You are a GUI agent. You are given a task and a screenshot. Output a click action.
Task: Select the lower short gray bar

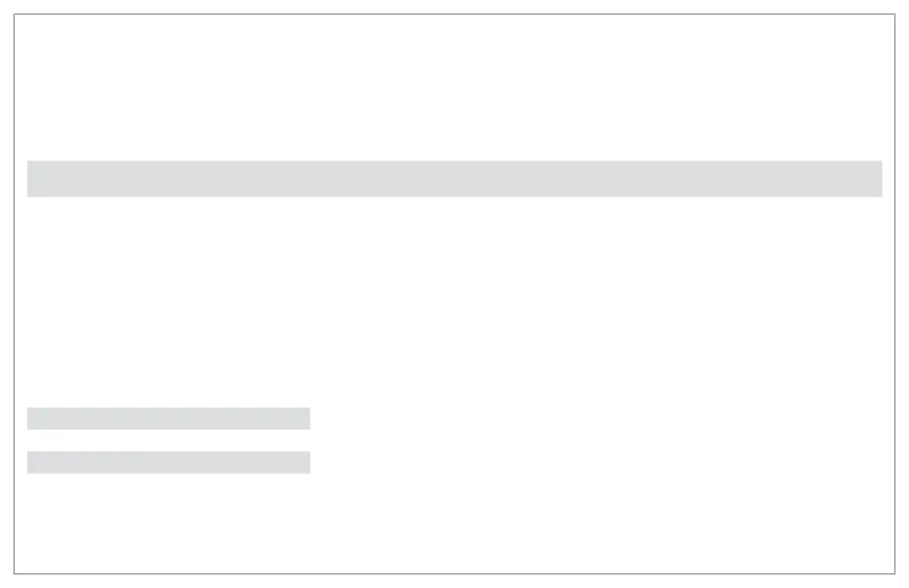coord(169,462)
